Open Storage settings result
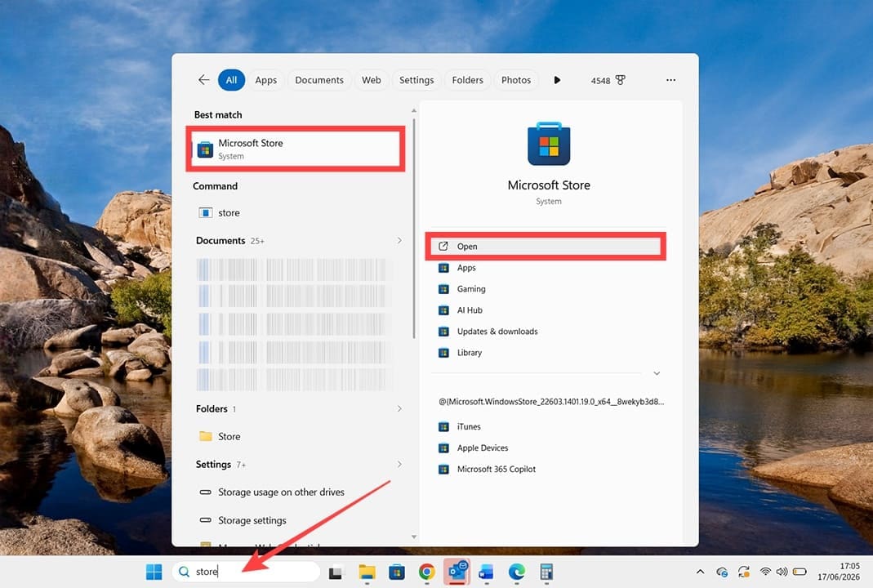The width and height of the screenshot is (873, 588). pos(296,520)
